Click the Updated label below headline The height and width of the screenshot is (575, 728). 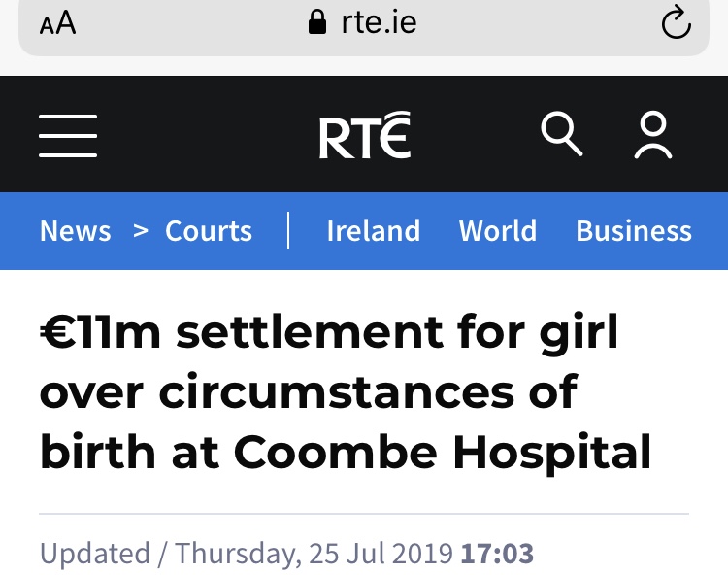tap(94, 554)
